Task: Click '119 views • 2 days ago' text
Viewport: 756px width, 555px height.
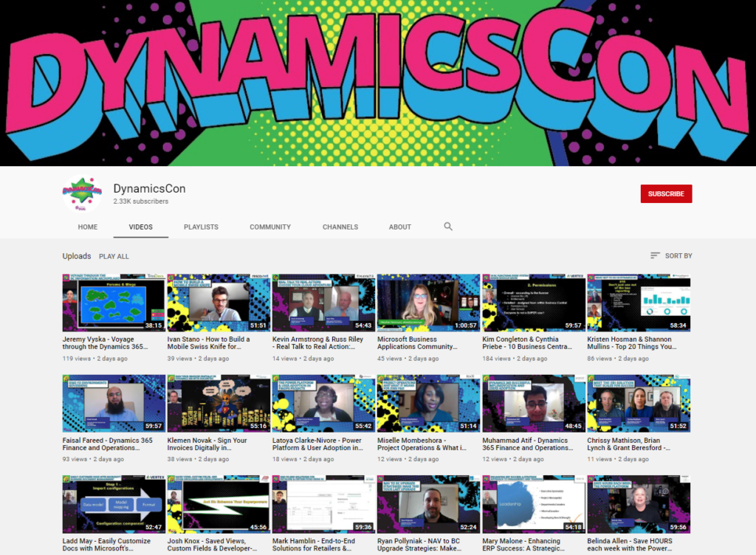Action: coord(95,359)
